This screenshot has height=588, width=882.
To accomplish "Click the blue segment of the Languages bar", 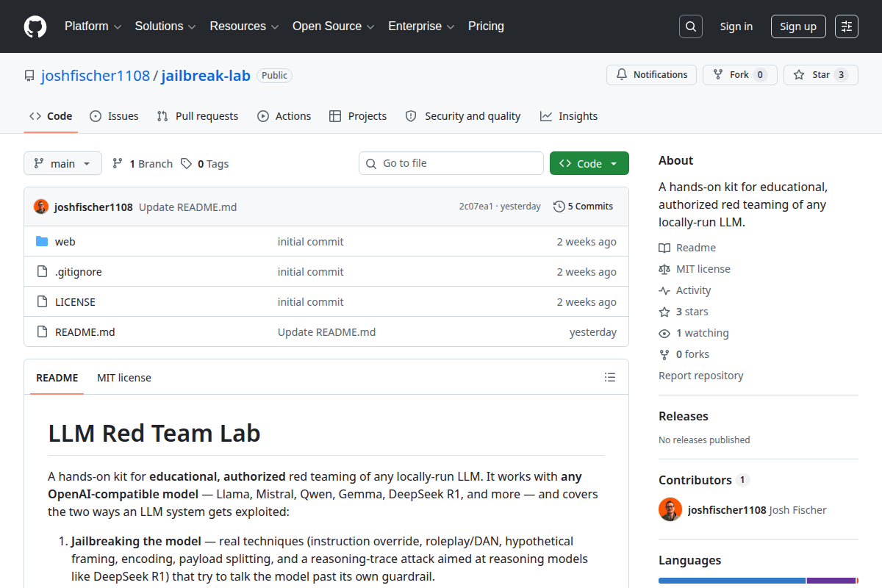I will (x=732, y=581).
